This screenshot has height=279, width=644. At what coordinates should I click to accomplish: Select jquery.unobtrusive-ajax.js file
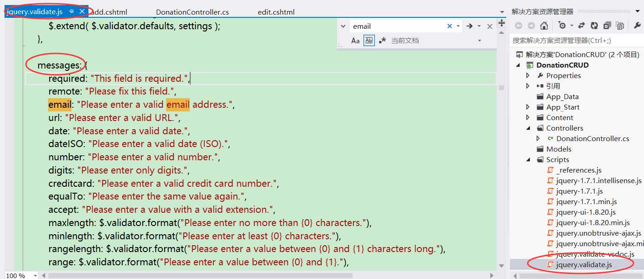pyautogui.click(x=598, y=233)
